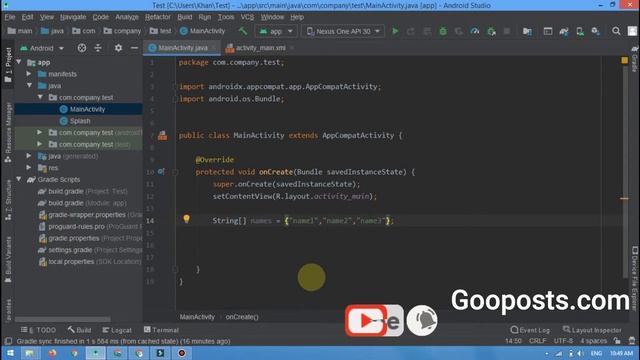Click the editor vertical scrollbar
This screenshot has width=640, height=360.
624,171
